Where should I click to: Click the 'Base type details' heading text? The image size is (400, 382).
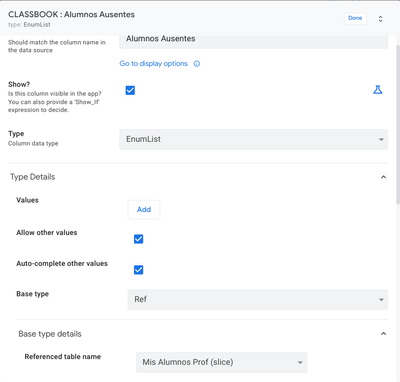(x=50, y=334)
